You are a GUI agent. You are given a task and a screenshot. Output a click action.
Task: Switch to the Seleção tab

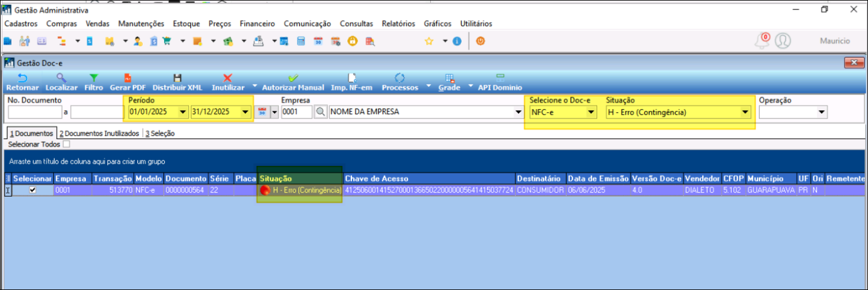click(x=160, y=133)
